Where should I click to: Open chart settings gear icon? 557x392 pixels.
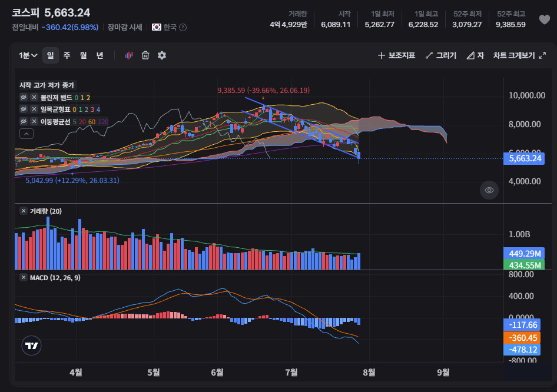click(162, 55)
